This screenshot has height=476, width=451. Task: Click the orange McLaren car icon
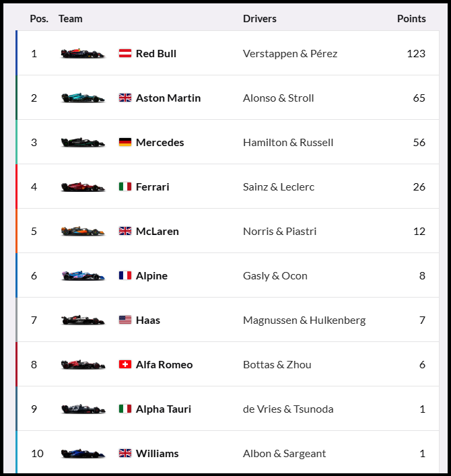[83, 231]
